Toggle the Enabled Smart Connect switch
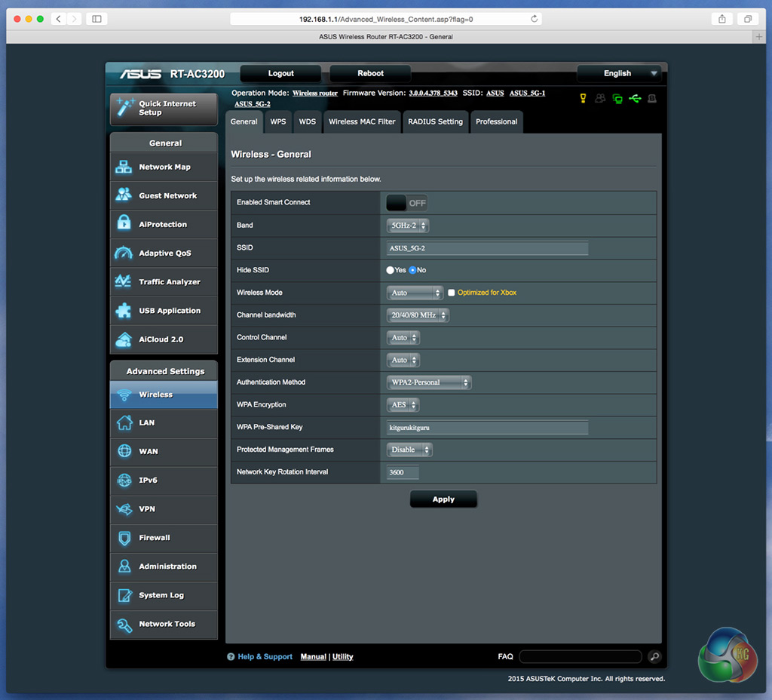772x700 pixels. point(407,203)
